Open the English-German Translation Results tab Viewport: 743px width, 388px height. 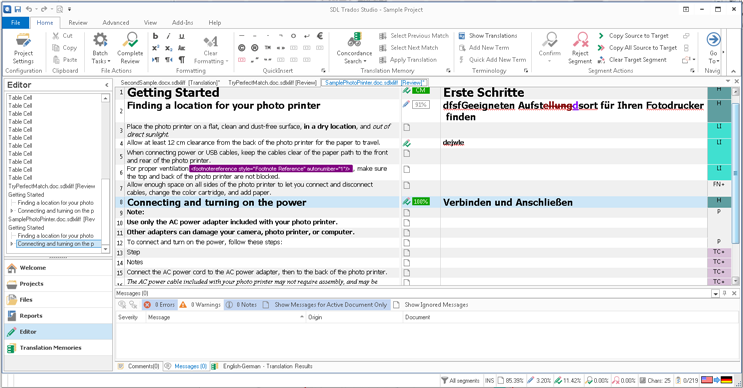point(262,366)
